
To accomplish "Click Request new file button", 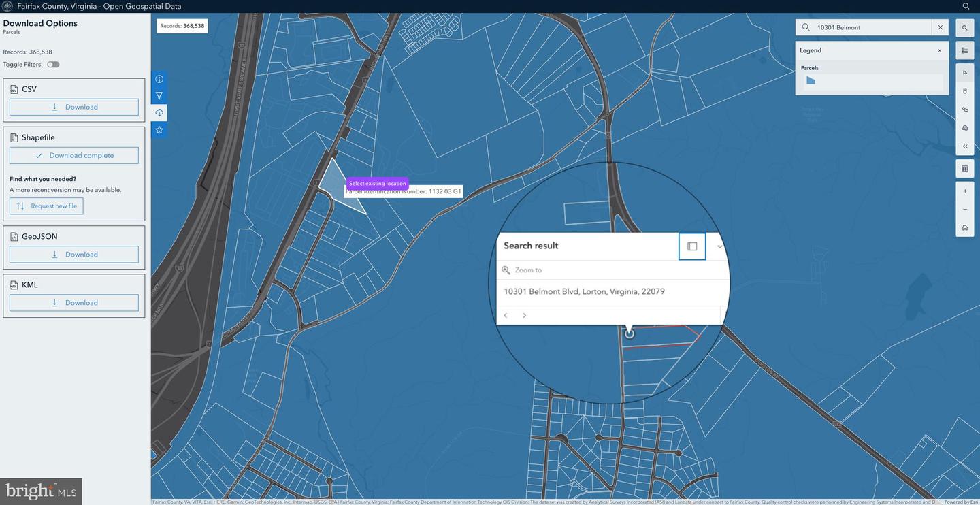I will pyautogui.click(x=46, y=206).
